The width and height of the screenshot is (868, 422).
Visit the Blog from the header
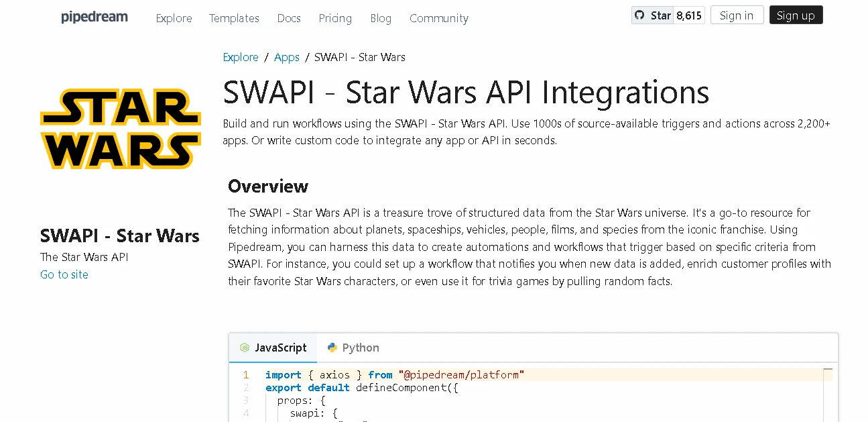pyautogui.click(x=381, y=18)
